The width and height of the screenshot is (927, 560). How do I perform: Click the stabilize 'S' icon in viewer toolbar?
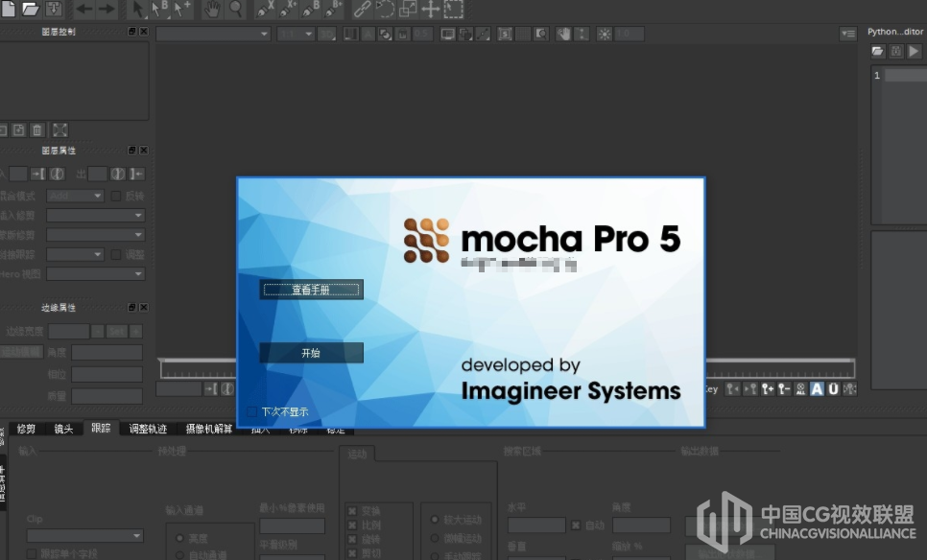pos(505,35)
